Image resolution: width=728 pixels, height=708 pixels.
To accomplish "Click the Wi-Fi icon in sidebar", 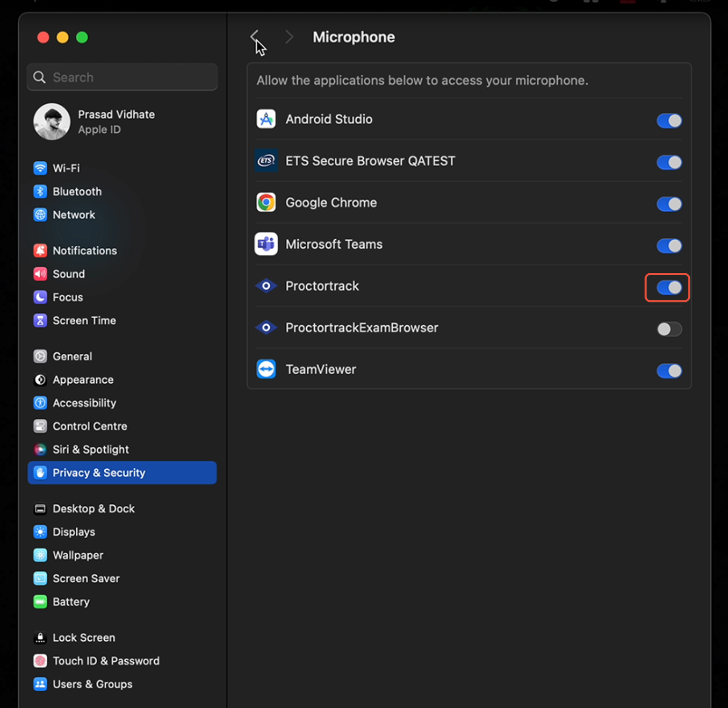I will (x=40, y=168).
